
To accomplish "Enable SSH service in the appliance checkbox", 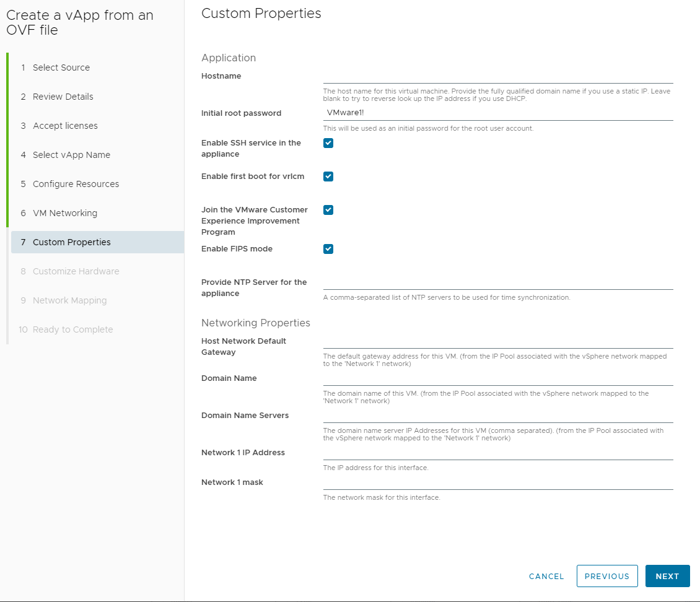I will pyautogui.click(x=328, y=142).
